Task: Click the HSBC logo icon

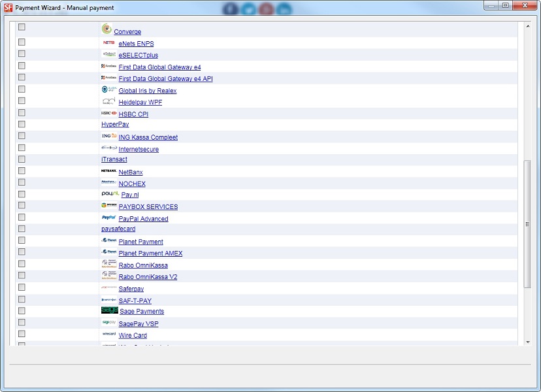Action: pyautogui.click(x=108, y=114)
